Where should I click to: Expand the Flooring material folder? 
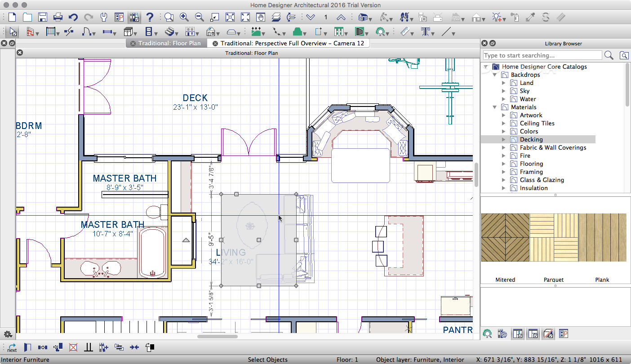tap(503, 164)
